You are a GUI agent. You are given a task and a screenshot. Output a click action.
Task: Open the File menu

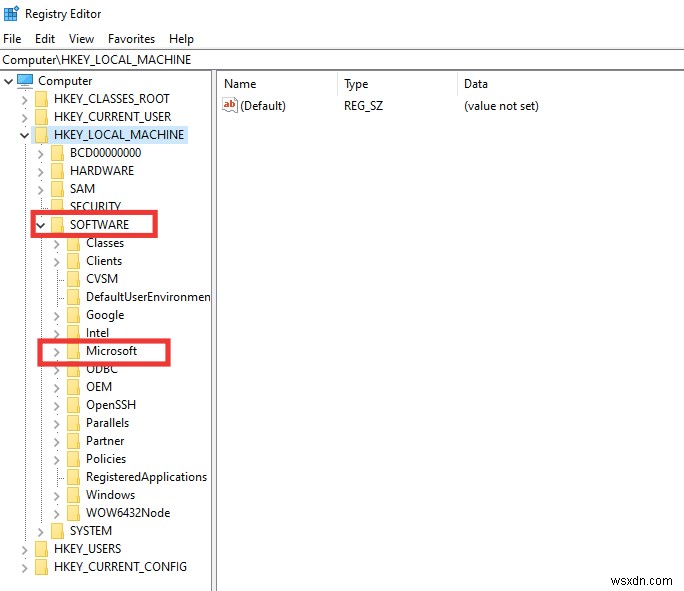pos(12,39)
